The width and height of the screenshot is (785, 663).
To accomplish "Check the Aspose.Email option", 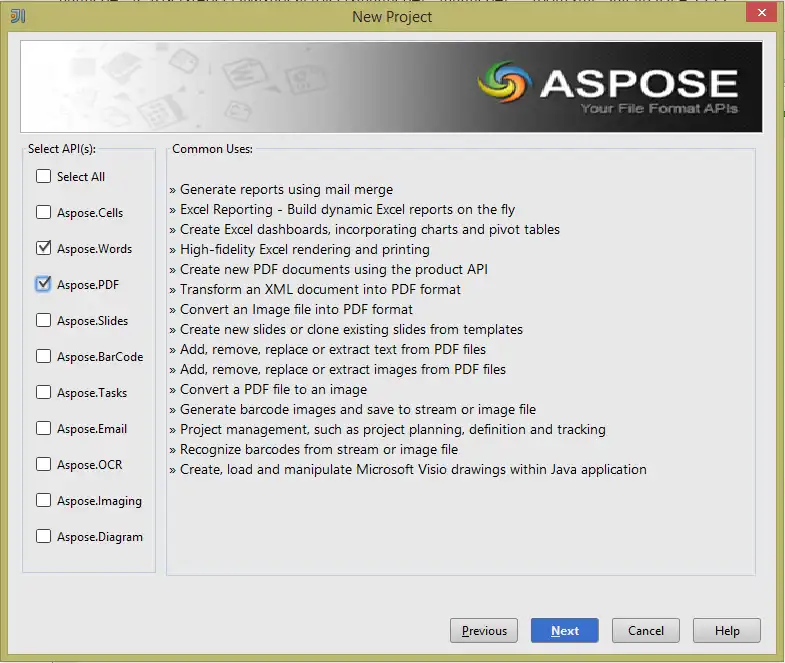I will point(44,429).
